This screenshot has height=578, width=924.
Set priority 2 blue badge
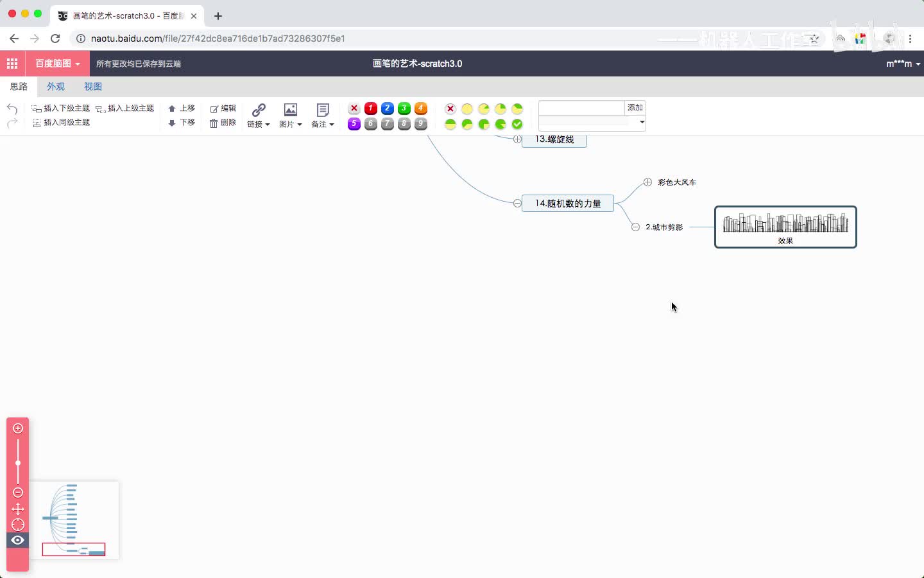(x=388, y=109)
